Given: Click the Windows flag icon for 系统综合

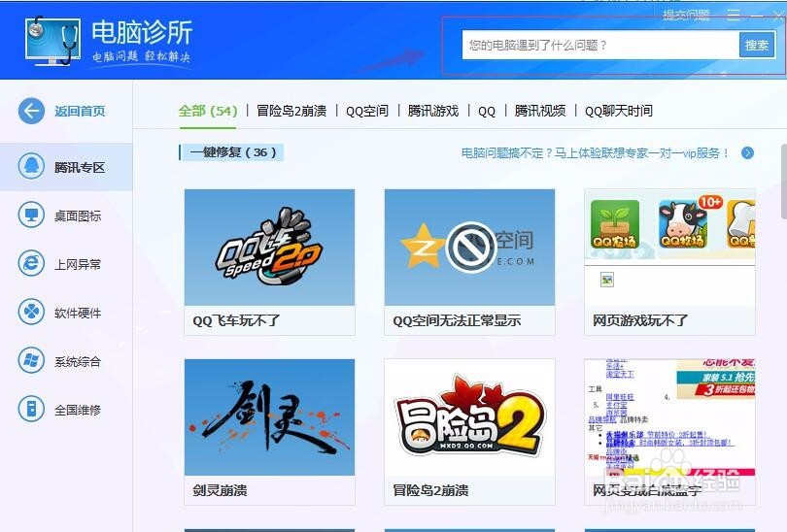Looking at the screenshot, I should (x=31, y=360).
